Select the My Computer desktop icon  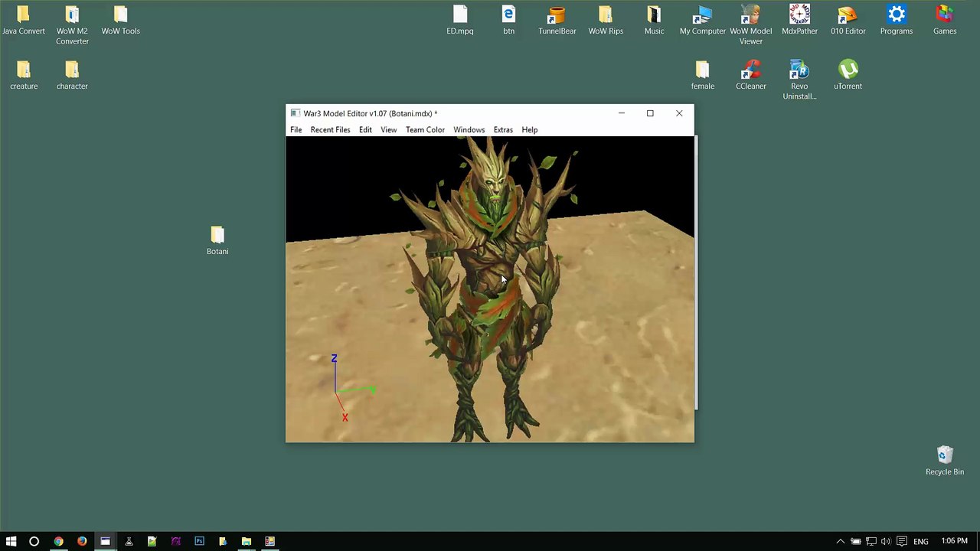click(702, 21)
